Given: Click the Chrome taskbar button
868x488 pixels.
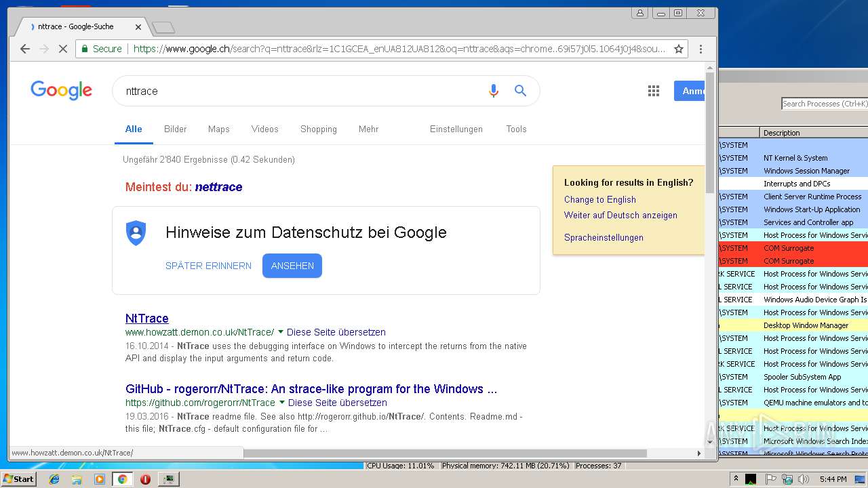Looking at the screenshot, I should pos(122,479).
